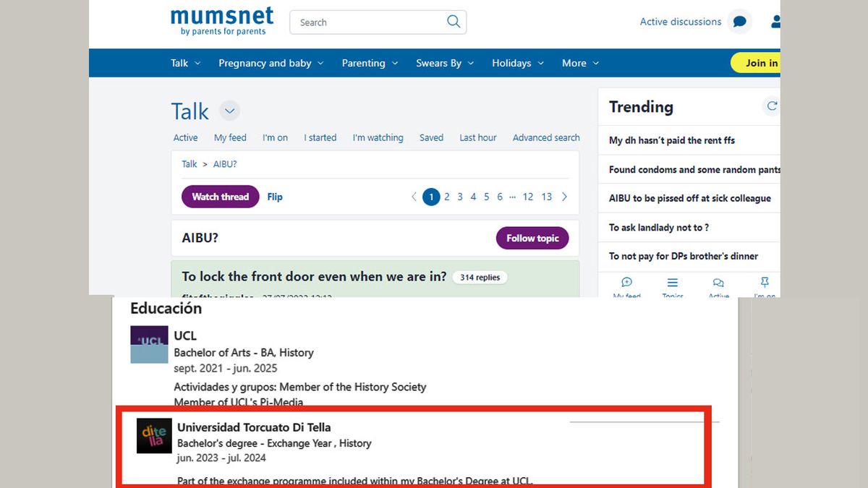The image size is (868, 488).
Task: Expand the Talk heading dropdown chevron
Action: [230, 111]
